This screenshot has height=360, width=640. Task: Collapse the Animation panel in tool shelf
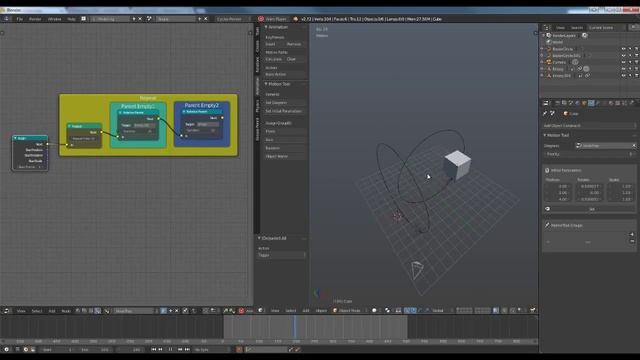click(x=266, y=27)
